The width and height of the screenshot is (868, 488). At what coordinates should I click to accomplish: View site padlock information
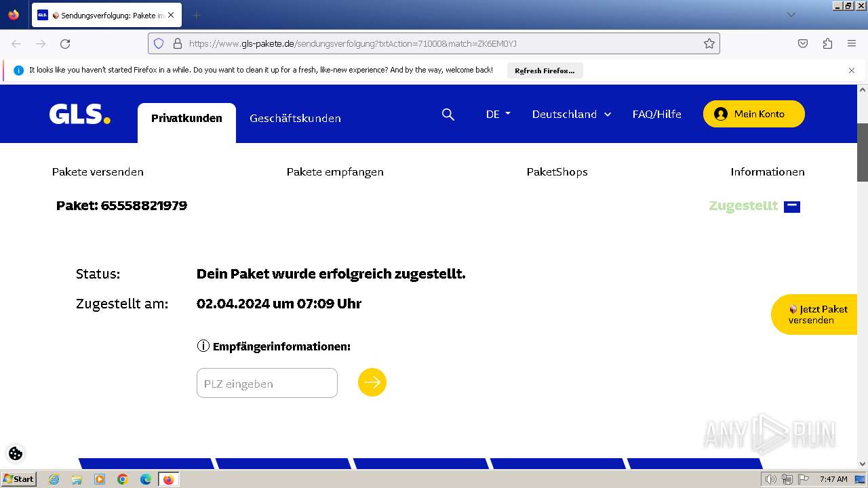point(178,43)
